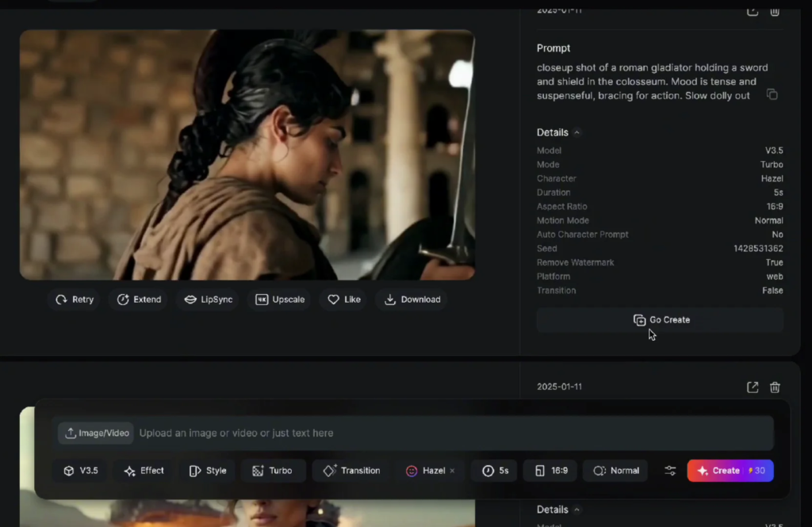Copy the prompt text with copy icon
The width and height of the screenshot is (812, 527).
(x=772, y=95)
